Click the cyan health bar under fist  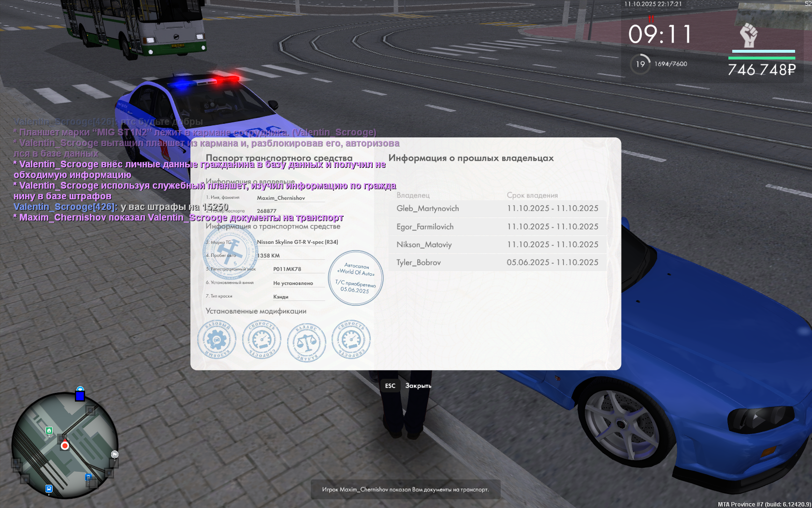(764, 51)
